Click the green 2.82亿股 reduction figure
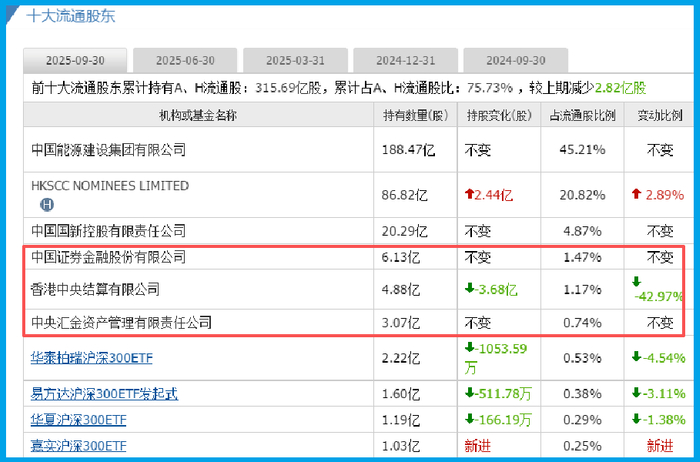 621,87
